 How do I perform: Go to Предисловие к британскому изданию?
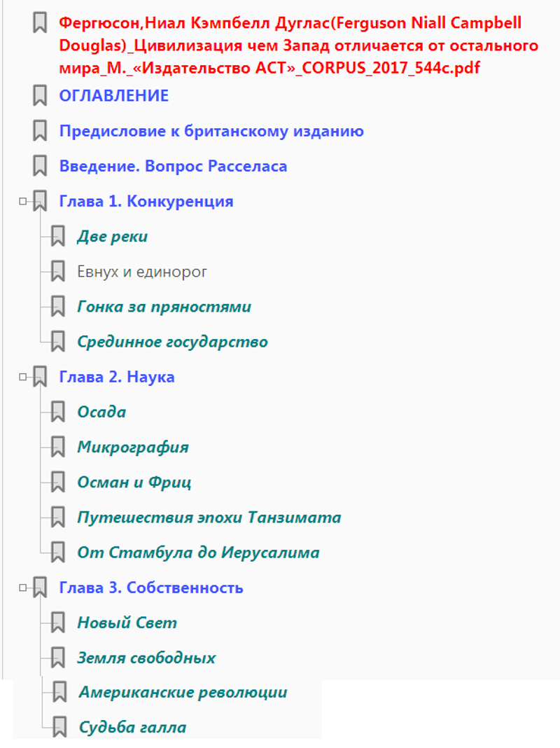211,131
